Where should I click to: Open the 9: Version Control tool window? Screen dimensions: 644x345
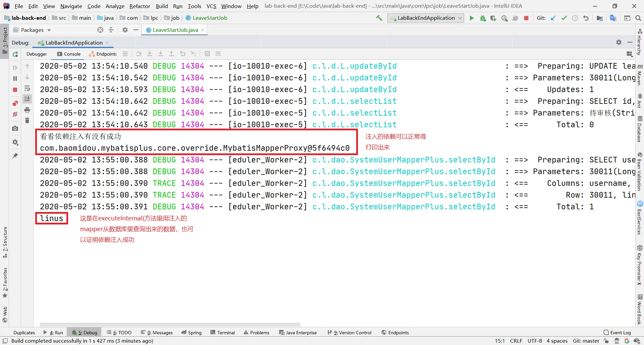point(349,332)
